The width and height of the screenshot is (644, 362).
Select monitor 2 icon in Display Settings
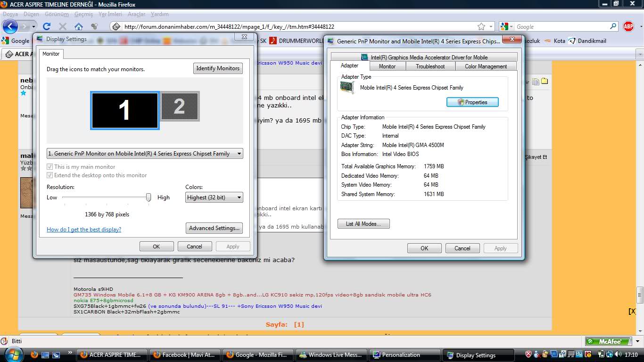coord(180,106)
